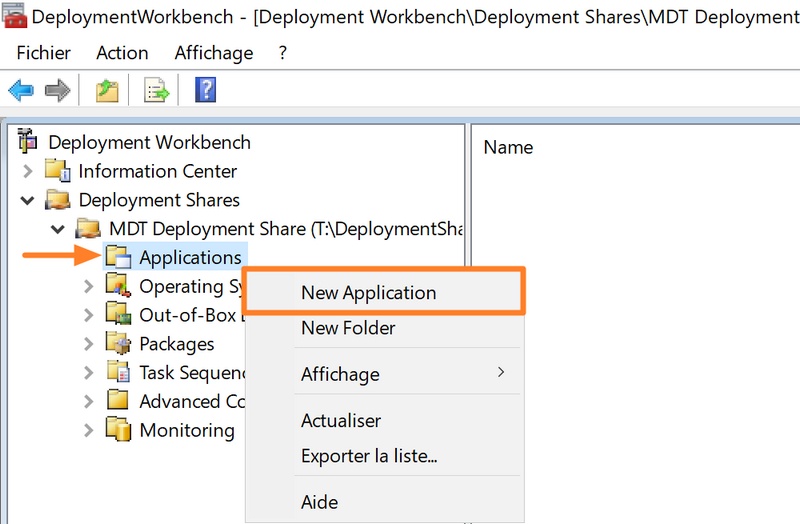Click the back arrow toolbar icon
Screen dimensions: 800x524
(20, 91)
